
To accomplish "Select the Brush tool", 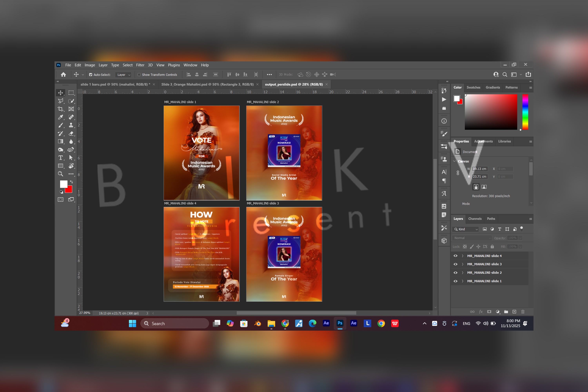I will 61,125.
